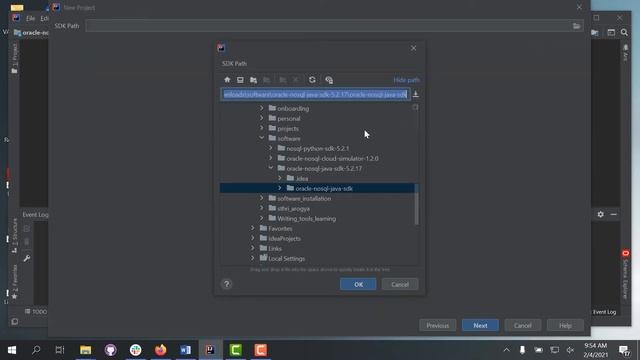Open the File menu in IntelliJ

[31, 18]
